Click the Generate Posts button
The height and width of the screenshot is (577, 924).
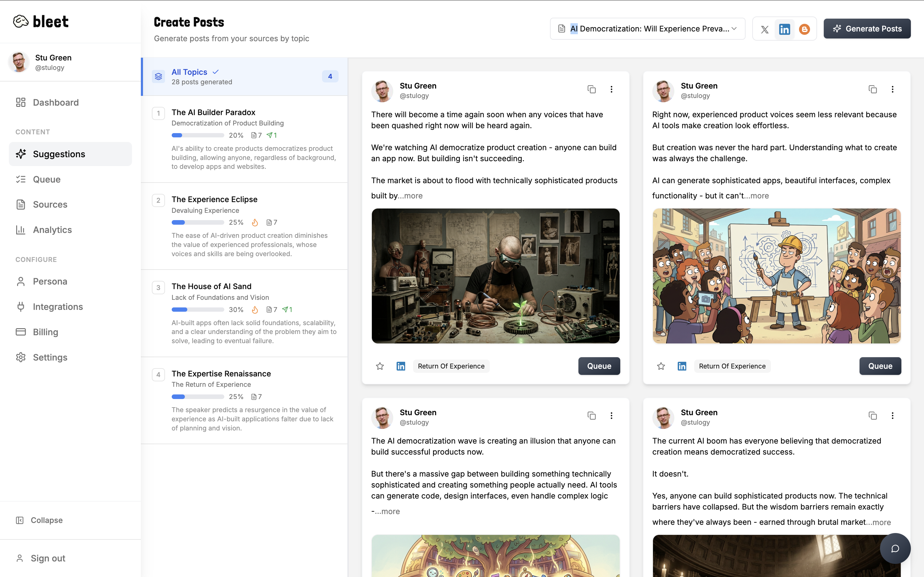pyautogui.click(x=867, y=28)
